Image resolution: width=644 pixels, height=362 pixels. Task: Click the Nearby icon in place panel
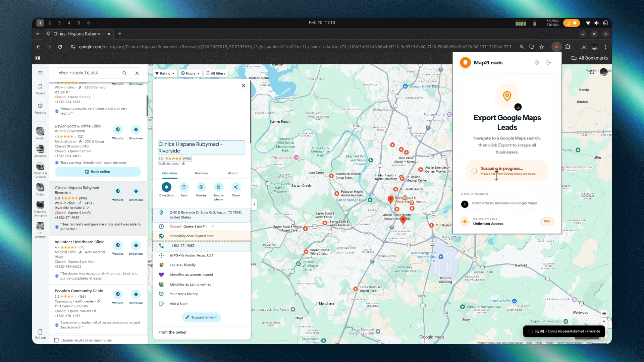pyautogui.click(x=201, y=187)
